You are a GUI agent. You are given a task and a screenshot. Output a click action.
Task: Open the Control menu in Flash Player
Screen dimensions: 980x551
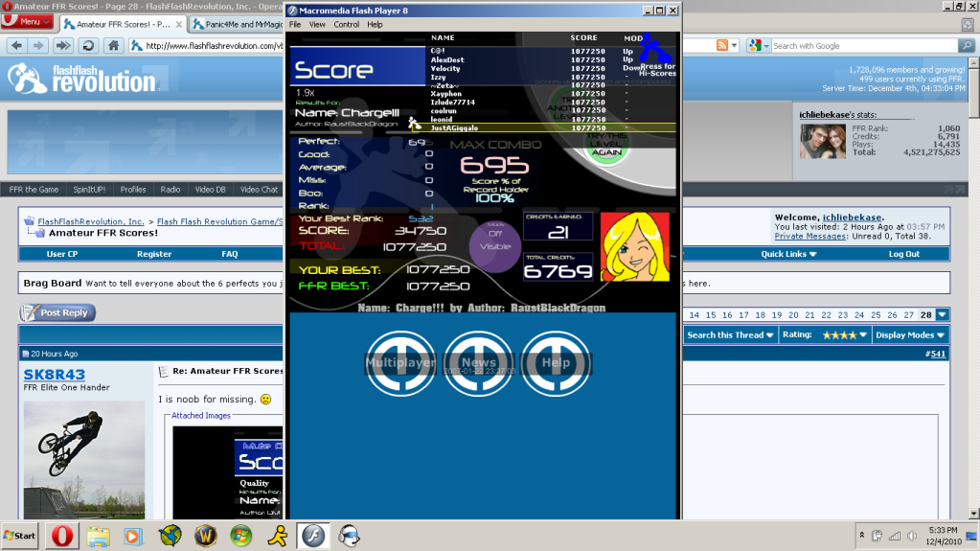[346, 24]
